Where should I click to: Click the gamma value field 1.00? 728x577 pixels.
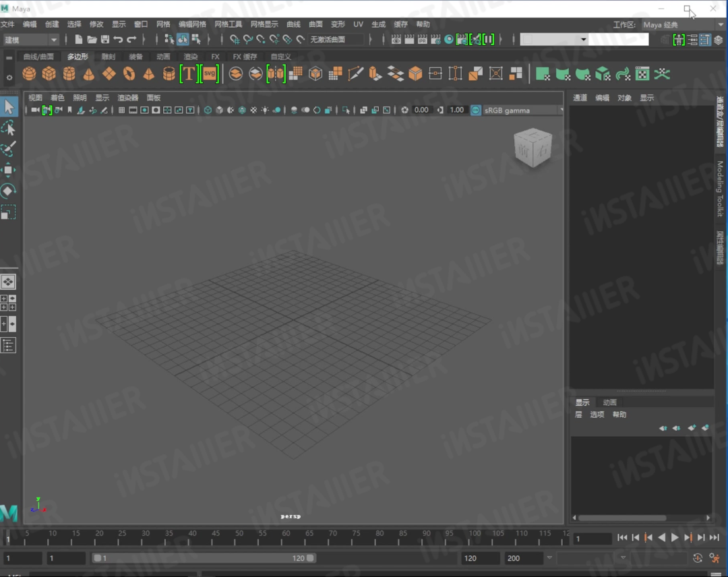(x=457, y=110)
